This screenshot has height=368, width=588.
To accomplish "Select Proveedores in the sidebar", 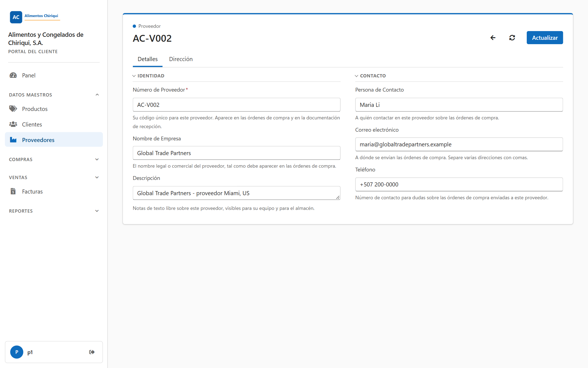I will tap(54, 140).
